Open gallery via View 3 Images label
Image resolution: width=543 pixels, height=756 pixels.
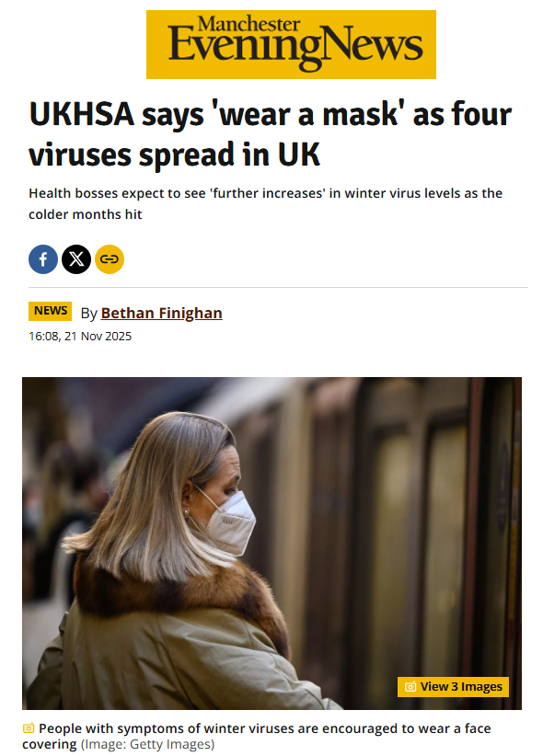click(x=461, y=687)
